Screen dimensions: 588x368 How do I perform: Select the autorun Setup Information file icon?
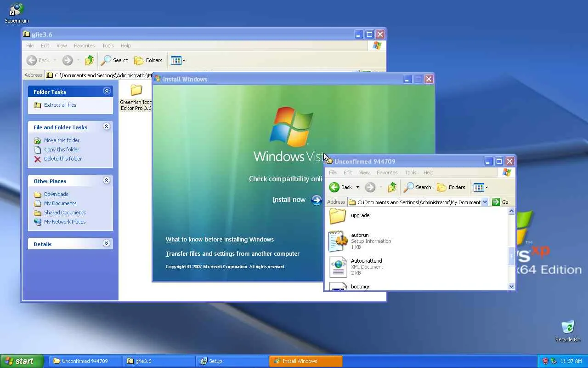(x=338, y=241)
